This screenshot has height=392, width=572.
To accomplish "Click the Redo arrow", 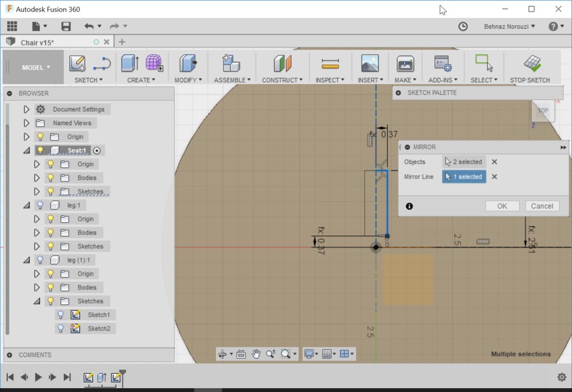I will click(114, 26).
